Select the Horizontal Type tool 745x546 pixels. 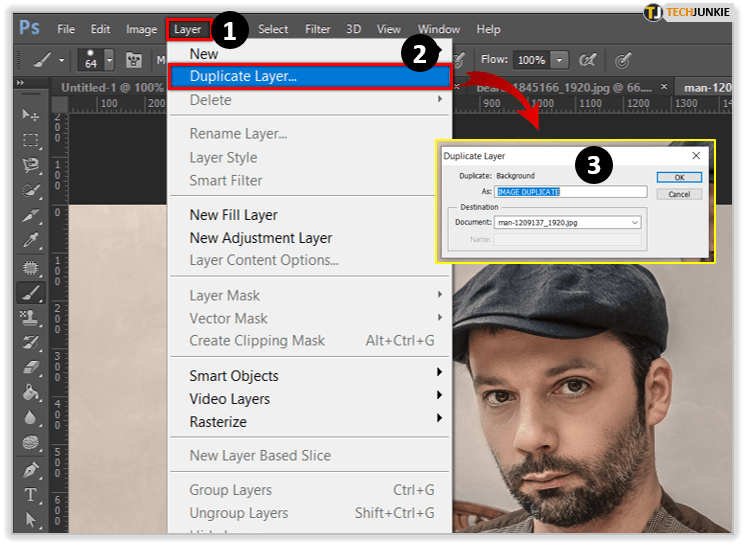click(x=30, y=495)
